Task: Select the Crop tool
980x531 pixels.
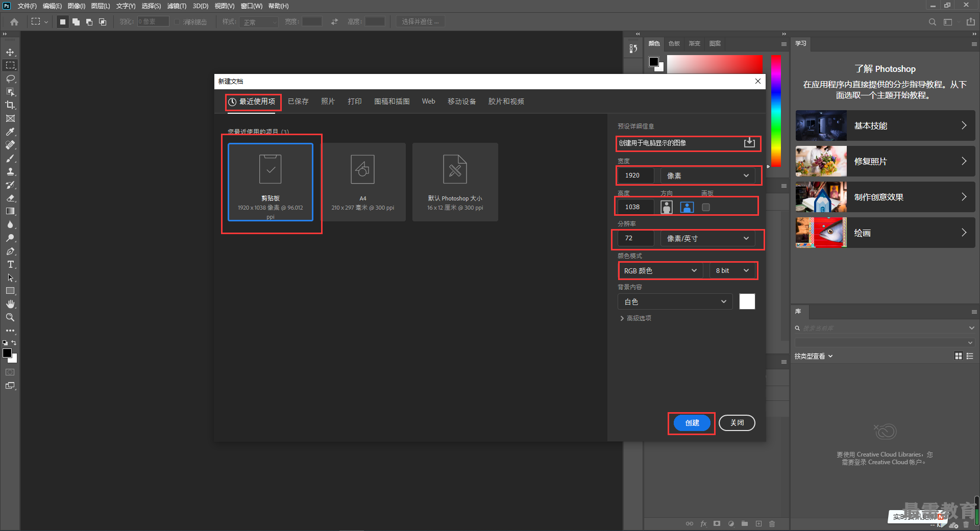Action: click(10, 105)
